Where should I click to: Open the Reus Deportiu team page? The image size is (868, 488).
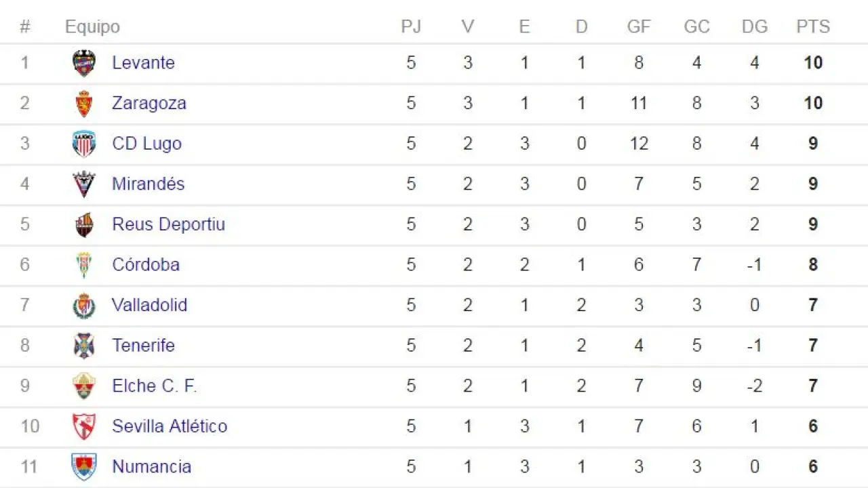168,224
